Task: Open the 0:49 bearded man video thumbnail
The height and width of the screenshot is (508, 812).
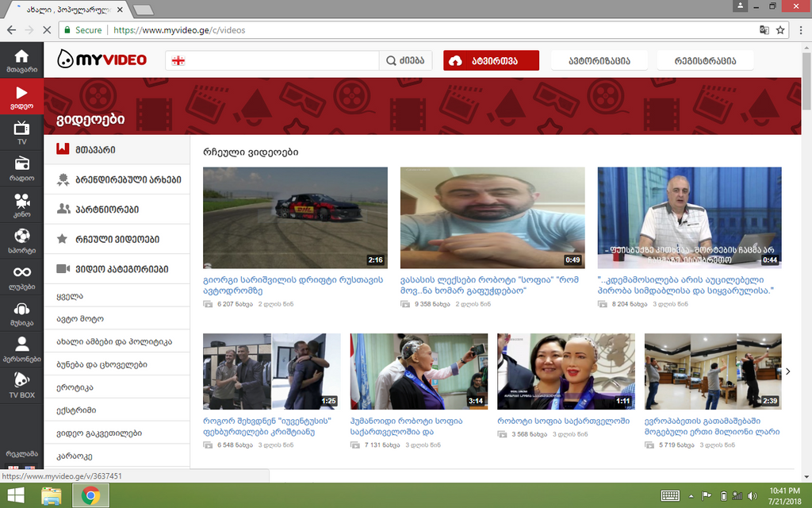Action: pos(492,217)
